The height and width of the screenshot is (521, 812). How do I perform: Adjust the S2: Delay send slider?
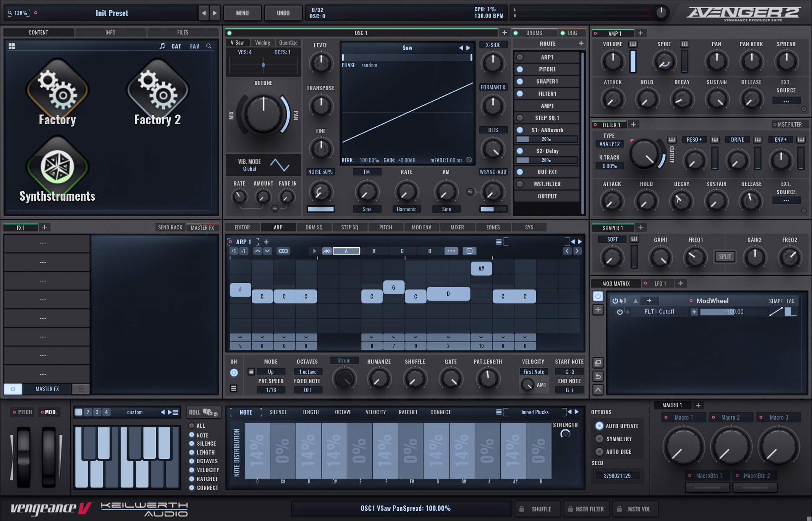pos(546,160)
